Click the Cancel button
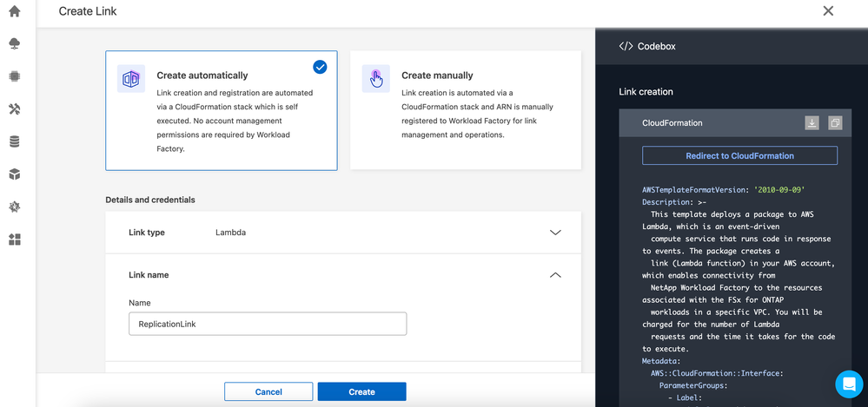The height and width of the screenshot is (407, 868). (268, 391)
